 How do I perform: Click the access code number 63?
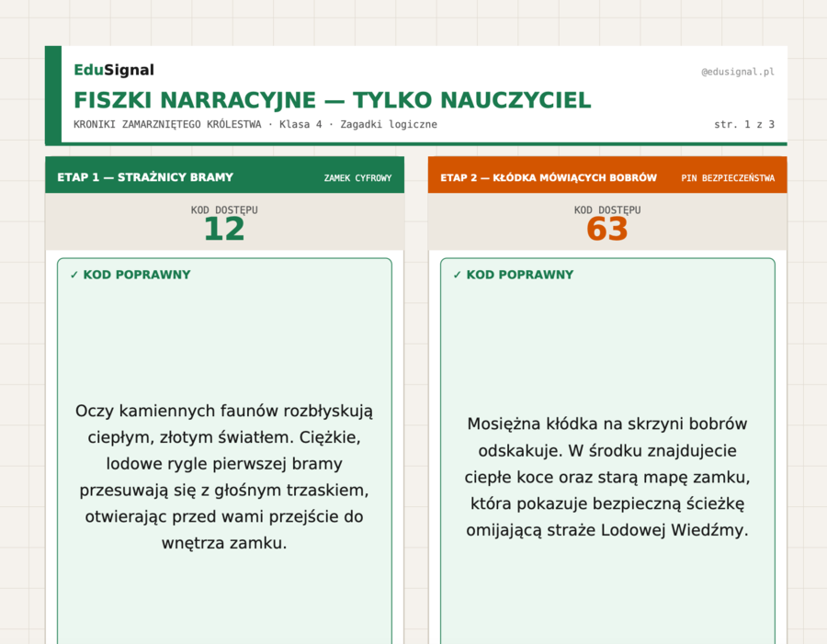pyautogui.click(x=607, y=230)
